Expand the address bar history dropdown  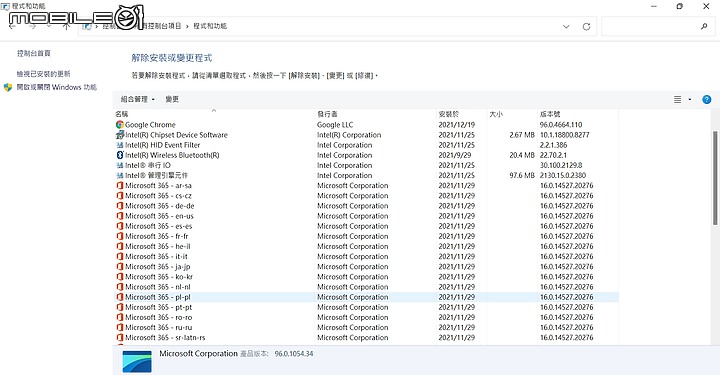click(x=566, y=27)
